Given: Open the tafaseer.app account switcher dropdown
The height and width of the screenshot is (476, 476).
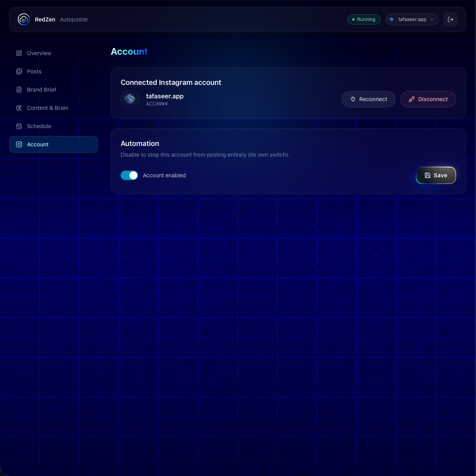Looking at the screenshot, I should click(x=412, y=19).
